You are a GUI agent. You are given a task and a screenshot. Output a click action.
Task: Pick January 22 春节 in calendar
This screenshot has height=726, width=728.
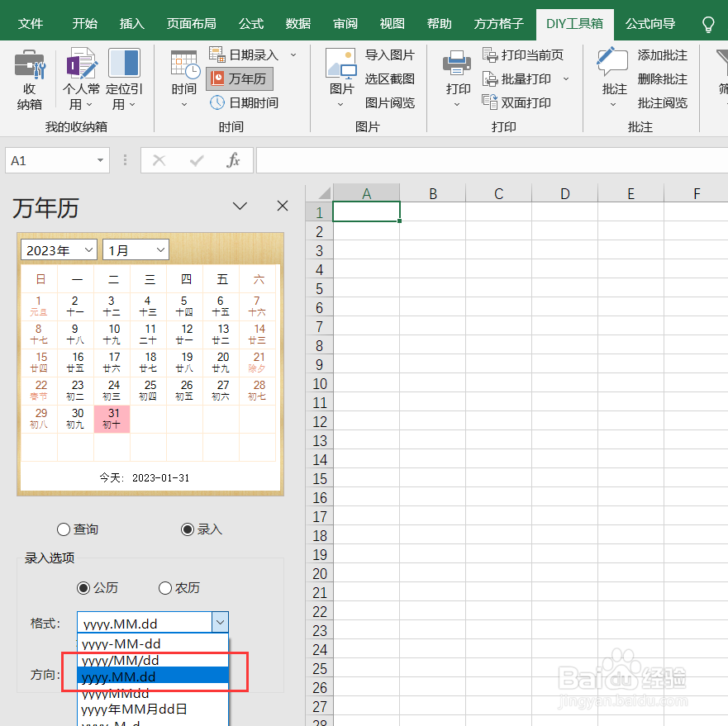point(40,391)
